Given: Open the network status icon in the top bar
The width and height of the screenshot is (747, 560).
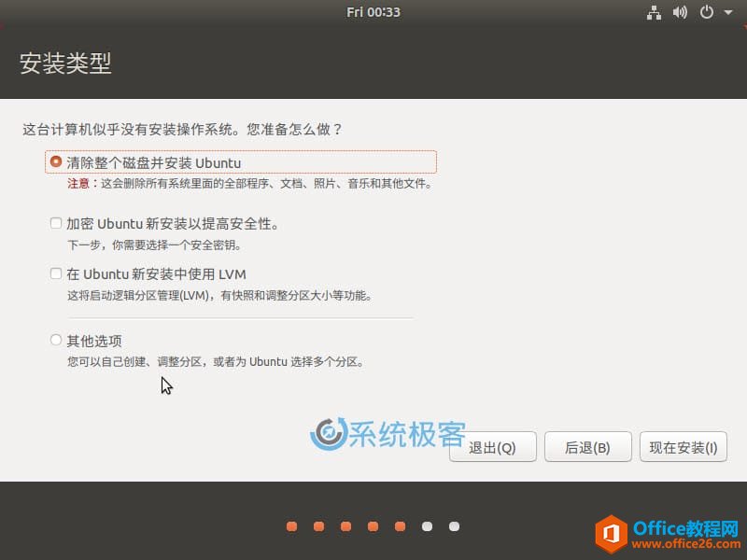Looking at the screenshot, I should tap(654, 12).
